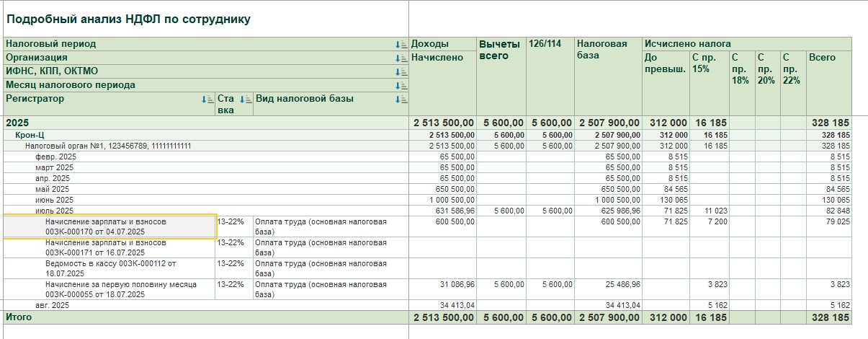Open Ведомость в кассу 003К-000112

pyautogui.click(x=110, y=269)
